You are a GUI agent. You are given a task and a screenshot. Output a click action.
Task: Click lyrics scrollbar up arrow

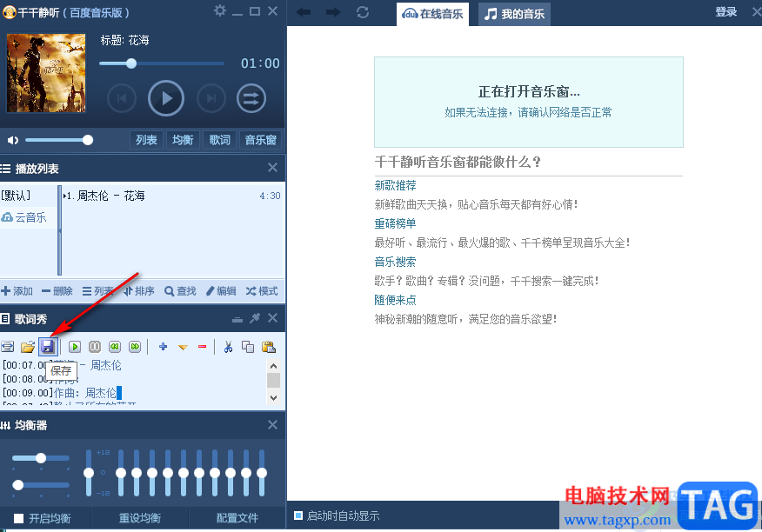[x=274, y=366]
